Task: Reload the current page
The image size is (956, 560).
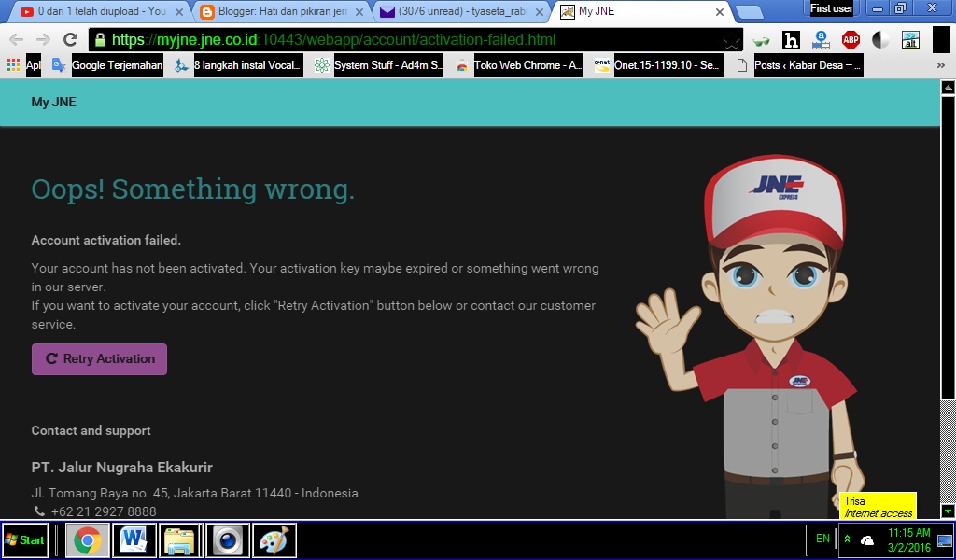Action: point(70,40)
